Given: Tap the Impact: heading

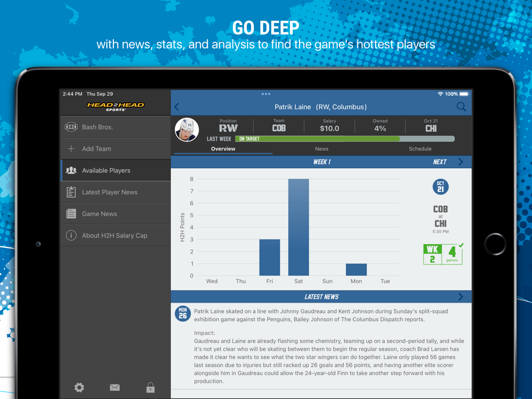Looking at the screenshot, I should [205, 333].
